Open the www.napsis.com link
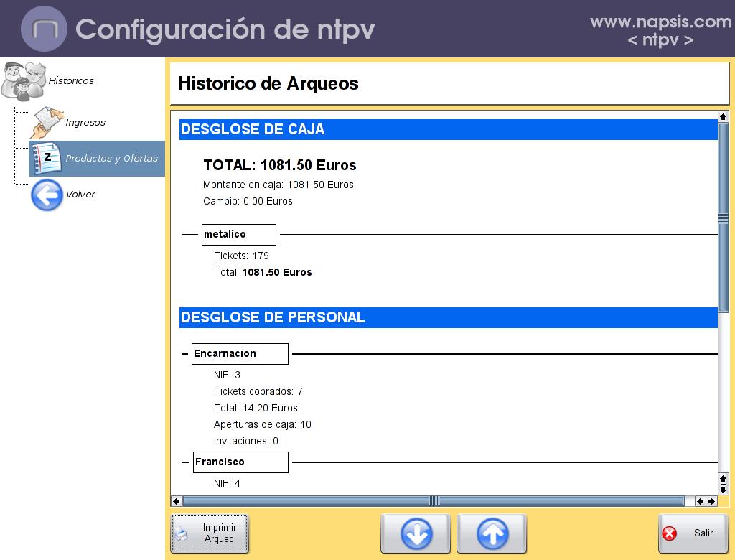Screen dimensions: 735x560 coord(660,22)
